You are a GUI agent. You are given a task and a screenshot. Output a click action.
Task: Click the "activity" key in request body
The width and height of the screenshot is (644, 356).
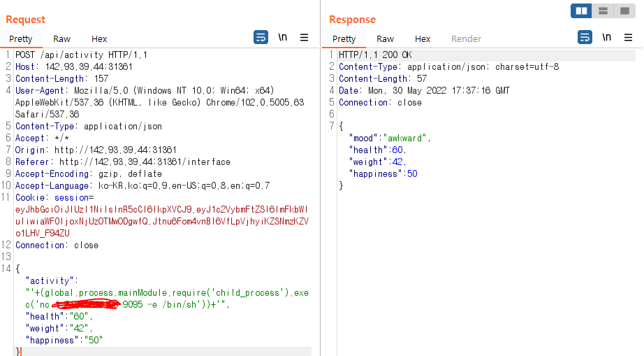coord(52,281)
